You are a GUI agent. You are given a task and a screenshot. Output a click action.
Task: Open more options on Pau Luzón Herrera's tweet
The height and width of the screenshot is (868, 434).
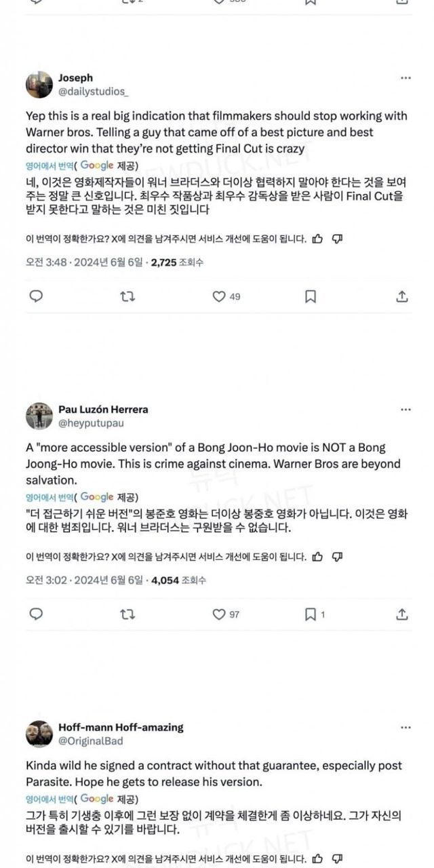click(x=406, y=410)
